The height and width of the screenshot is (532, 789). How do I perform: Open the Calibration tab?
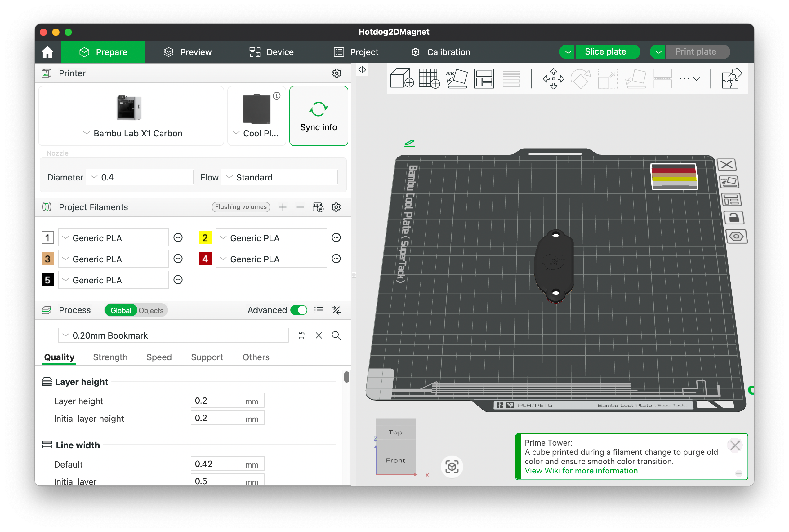click(441, 52)
